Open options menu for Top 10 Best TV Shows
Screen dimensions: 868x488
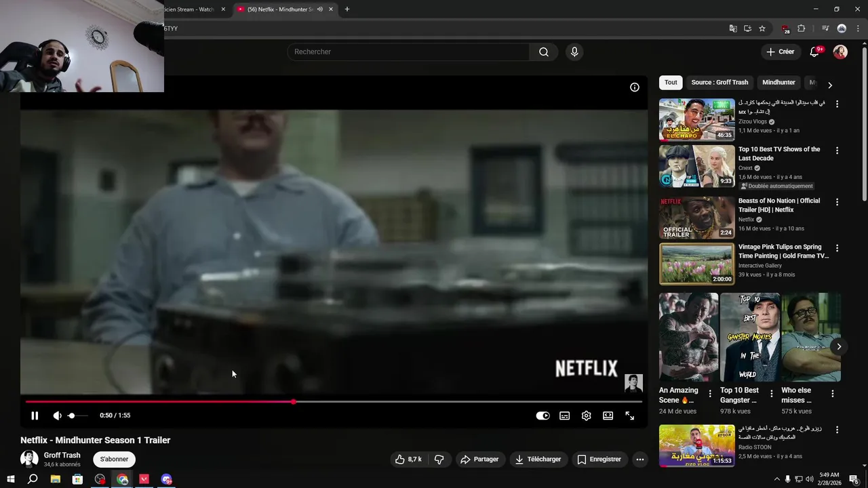(x=837, y=150)
